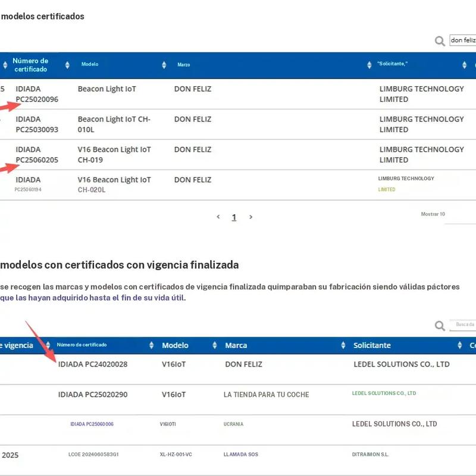476x476 pixels.
Task: Select page 1 in the pagination bar
Action: pyautogui.click(x=234, y=217)
